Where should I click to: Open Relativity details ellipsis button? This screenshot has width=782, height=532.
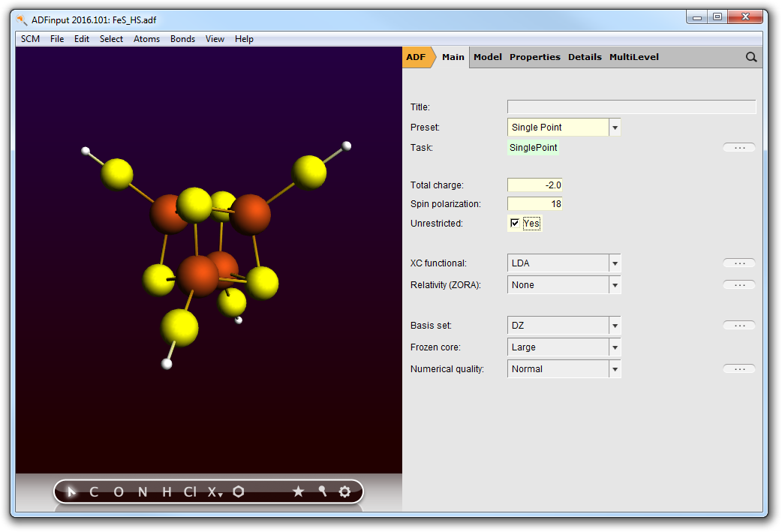click(x=739, y=285)
